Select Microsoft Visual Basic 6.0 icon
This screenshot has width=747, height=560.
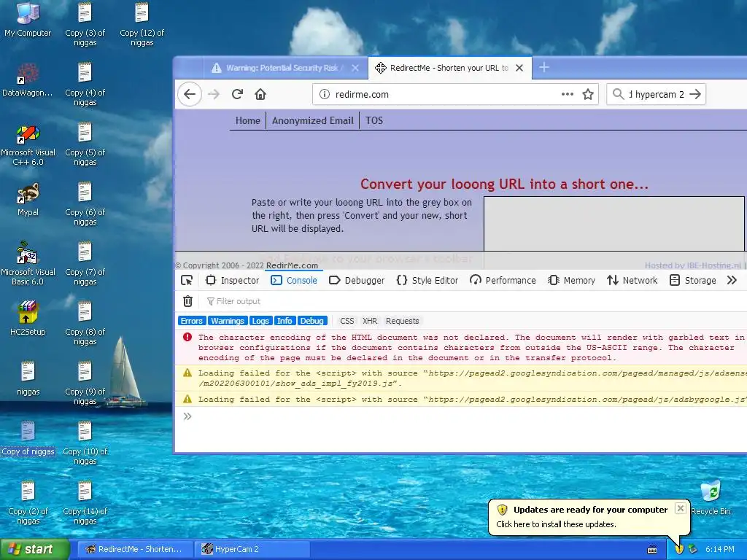click(x=28, y=264)
